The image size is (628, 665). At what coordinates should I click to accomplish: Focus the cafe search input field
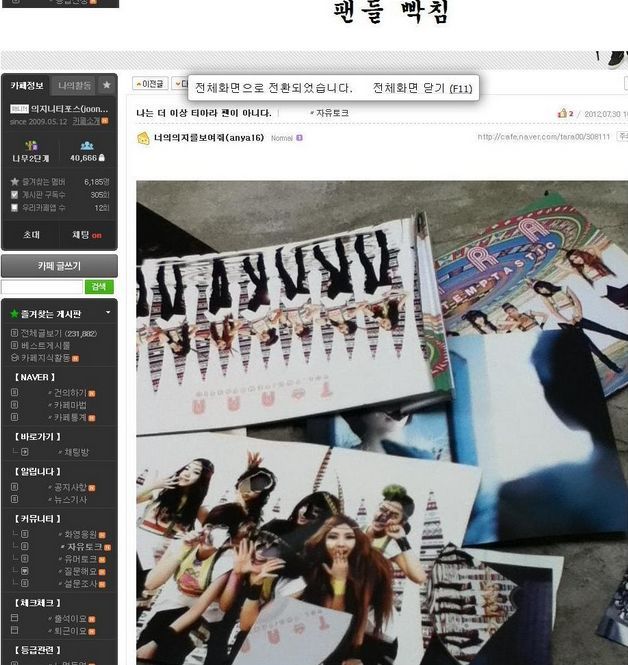click(x=42, y=287)
